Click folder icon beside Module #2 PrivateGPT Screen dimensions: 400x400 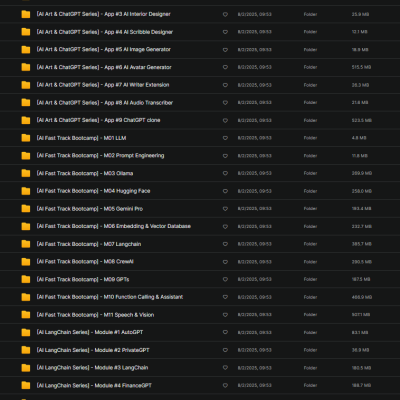[x=26, y=350]
